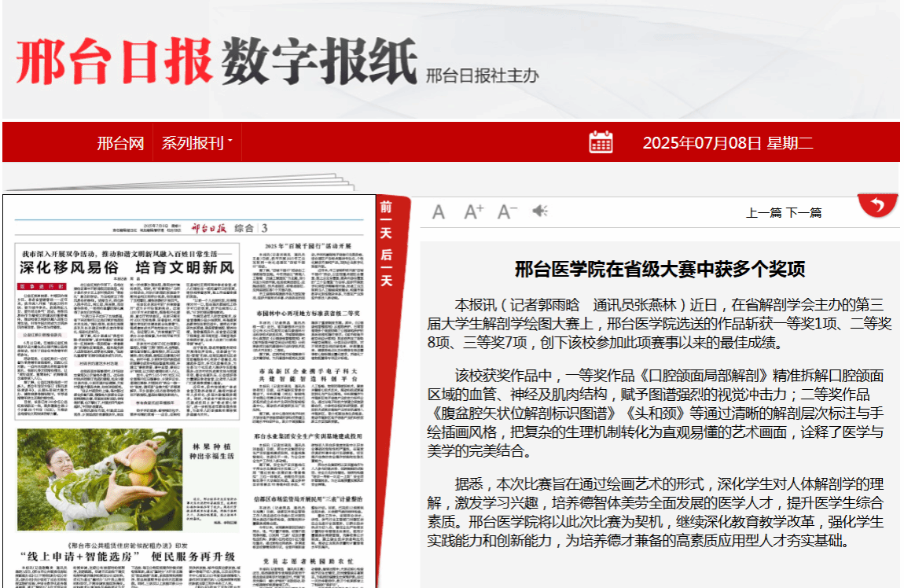Image resolution: width=904 pixels, height=588 pixels.
Task: Go to previous day via 前一天
Action: pos(386,218)
